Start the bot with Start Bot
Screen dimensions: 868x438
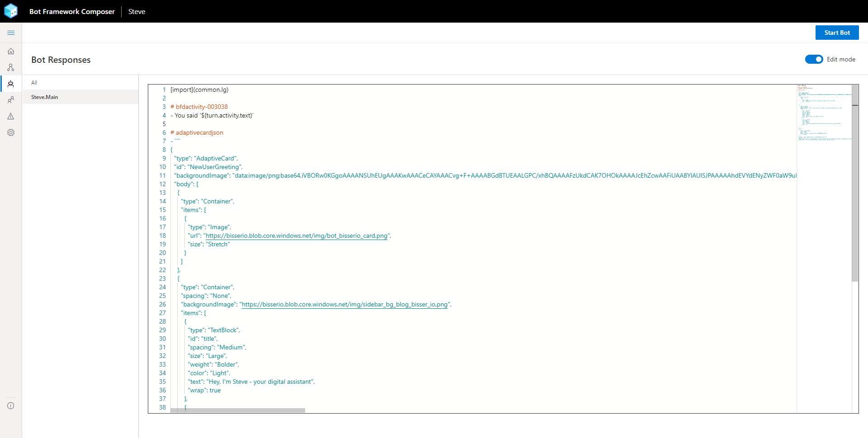tap(837, 33)
